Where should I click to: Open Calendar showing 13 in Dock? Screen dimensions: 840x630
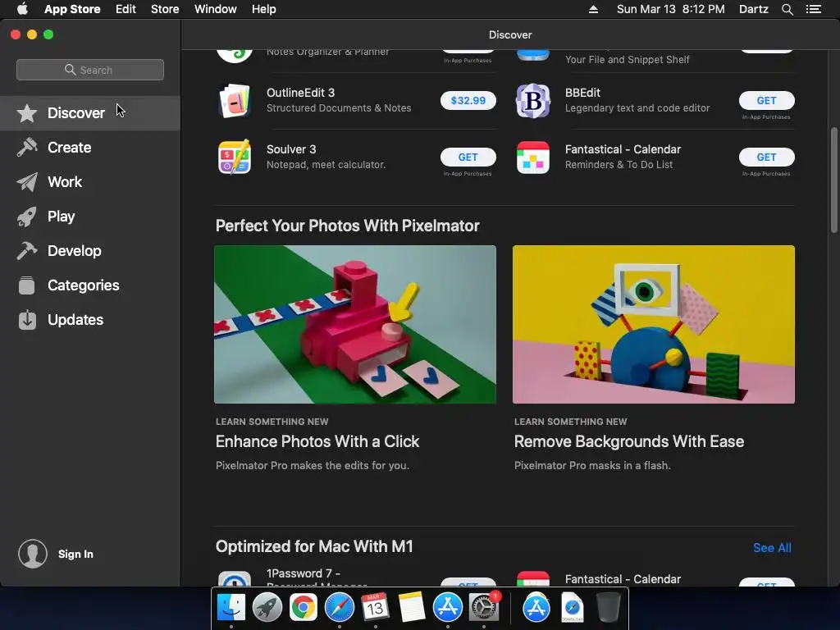tap(375, 608)
